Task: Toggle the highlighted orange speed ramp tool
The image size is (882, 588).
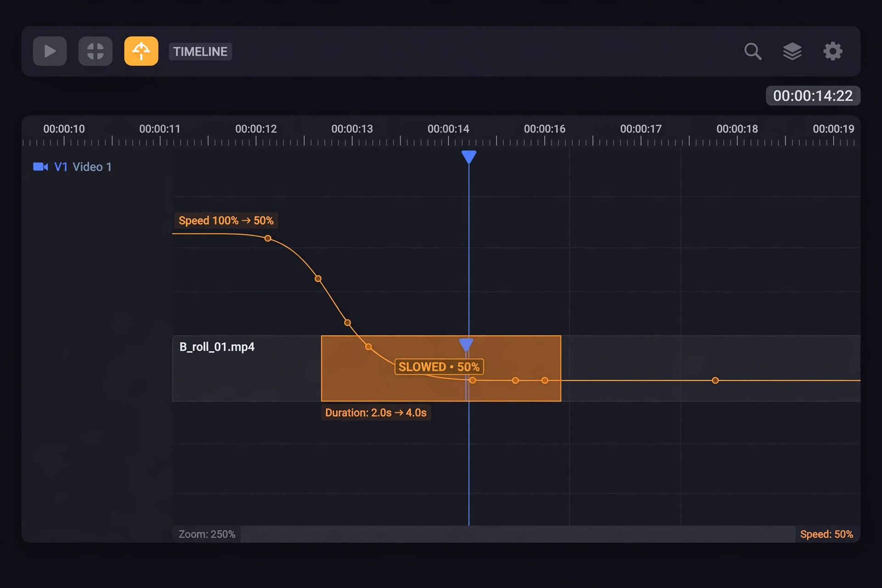Action: click(141, 51)
